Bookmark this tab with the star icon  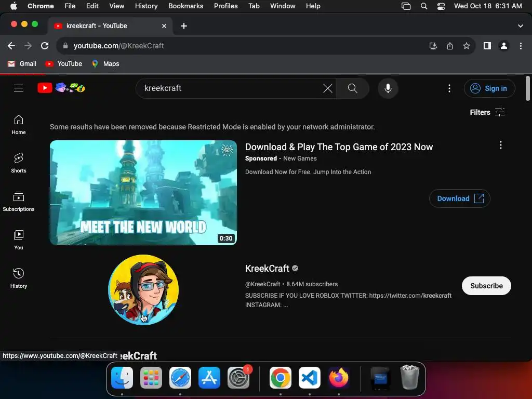tap(467, 46)
